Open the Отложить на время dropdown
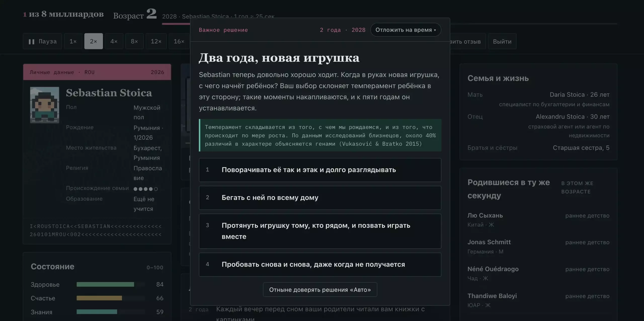 coord(406,30)
